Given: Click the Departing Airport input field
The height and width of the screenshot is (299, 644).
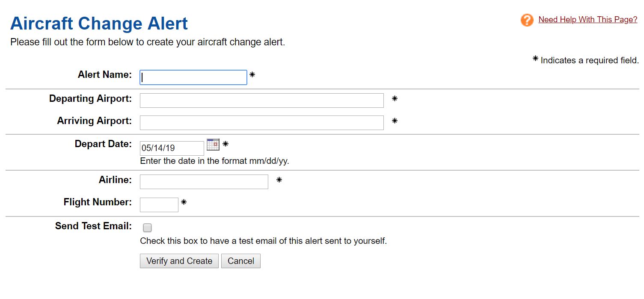Looking at the screenshot, I should tap(261, 100).
